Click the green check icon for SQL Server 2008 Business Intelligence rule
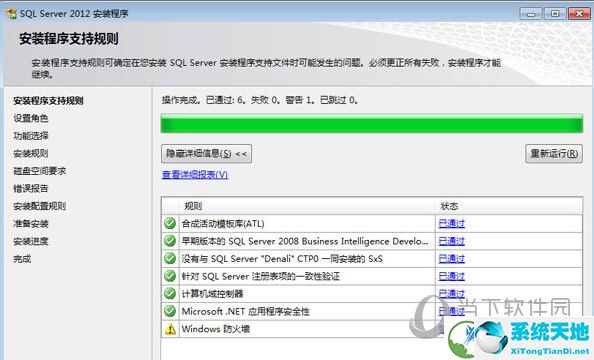This screenshot has width=594, height=360. coord(170,241)
